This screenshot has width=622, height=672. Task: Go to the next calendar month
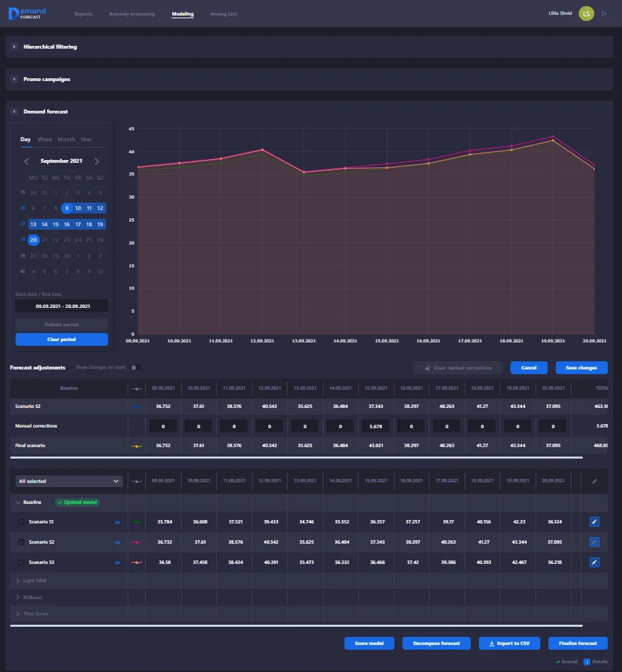coord(97,161)
